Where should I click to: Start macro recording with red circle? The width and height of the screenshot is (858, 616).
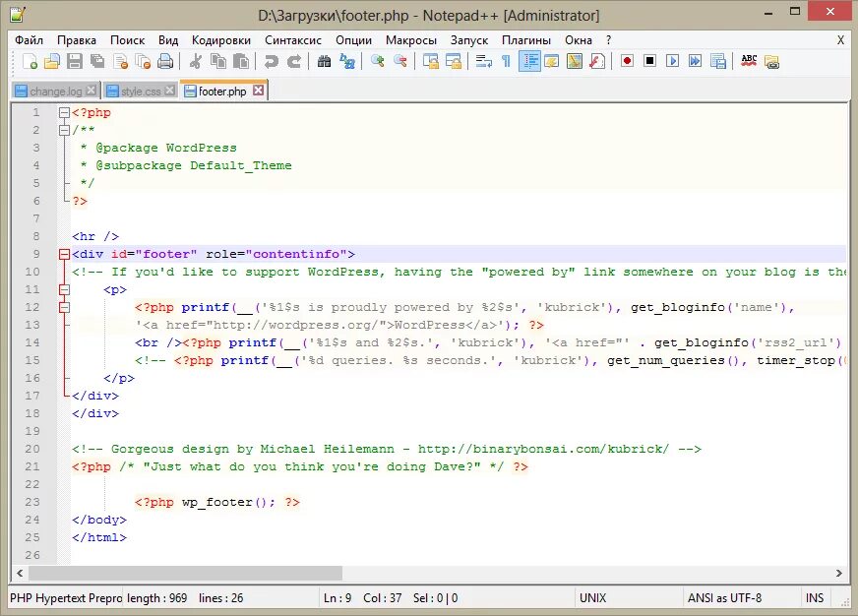point(627,61)
